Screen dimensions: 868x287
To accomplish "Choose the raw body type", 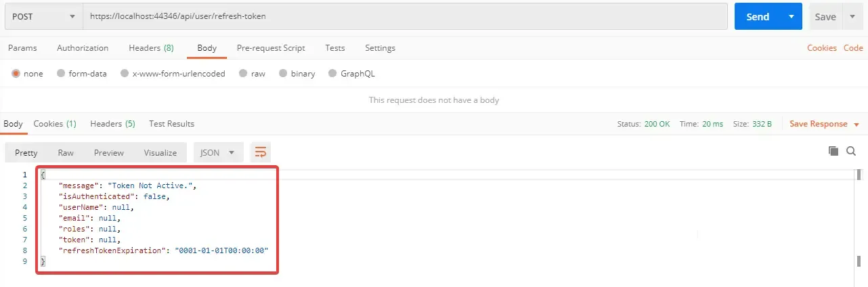I will pos(243,74).
